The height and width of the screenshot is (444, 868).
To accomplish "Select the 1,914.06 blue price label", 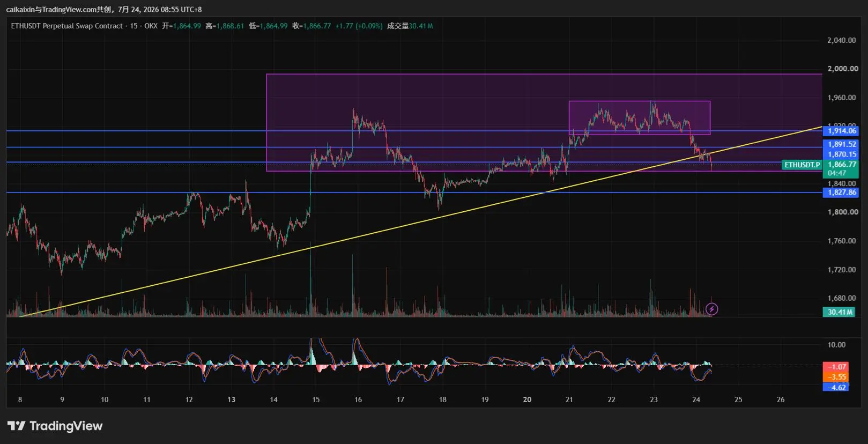I will [841, 131].
